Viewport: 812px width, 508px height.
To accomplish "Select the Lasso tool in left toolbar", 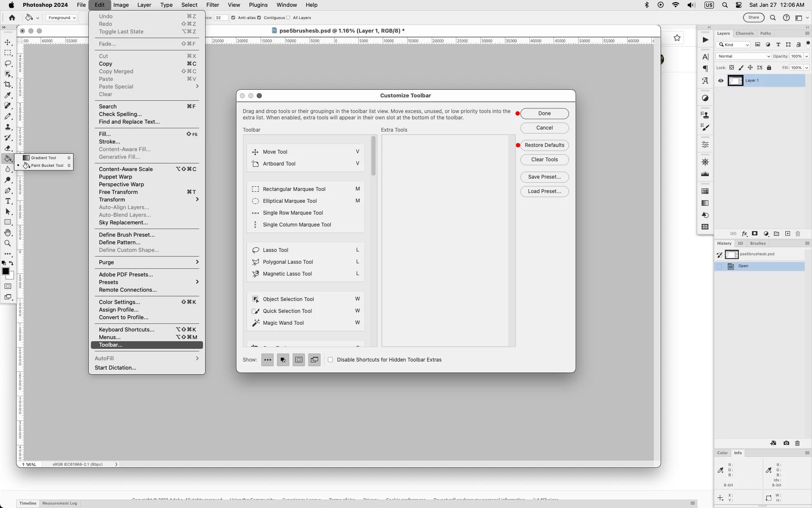I will click(x=8, y=63).
